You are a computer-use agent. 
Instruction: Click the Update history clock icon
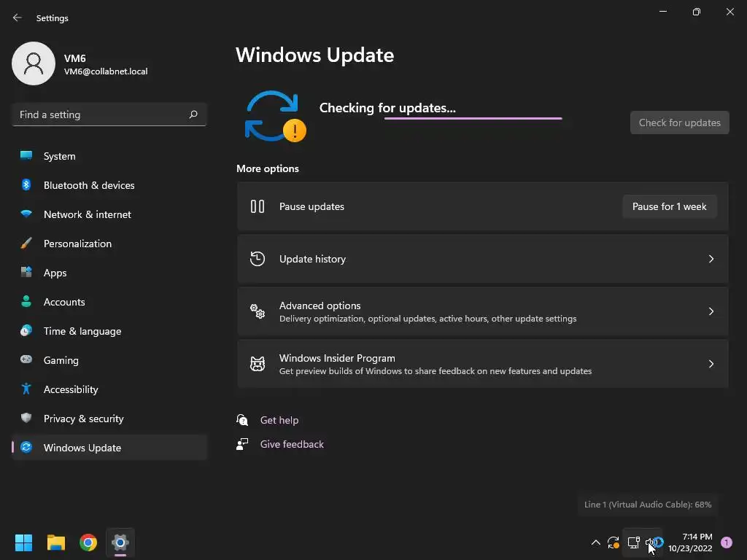(x=258, y=259)
